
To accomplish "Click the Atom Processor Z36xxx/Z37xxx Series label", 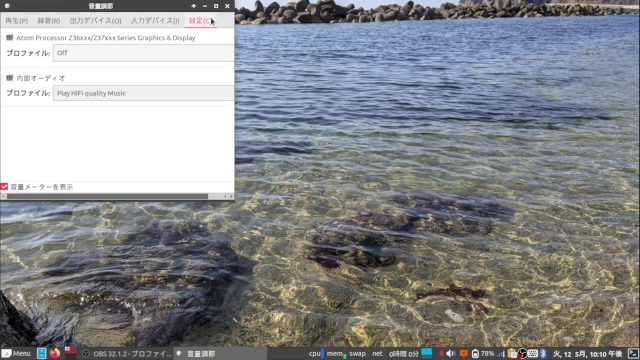I will (x=106, y=38).
